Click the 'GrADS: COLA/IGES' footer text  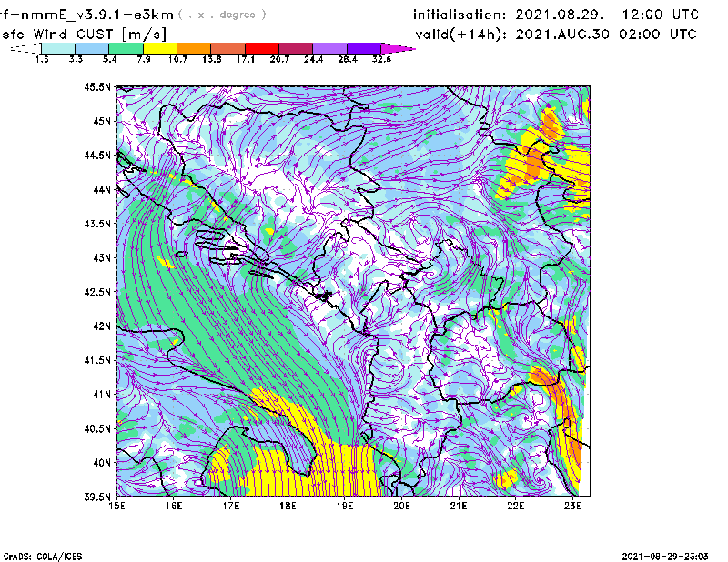pos(43,557)
